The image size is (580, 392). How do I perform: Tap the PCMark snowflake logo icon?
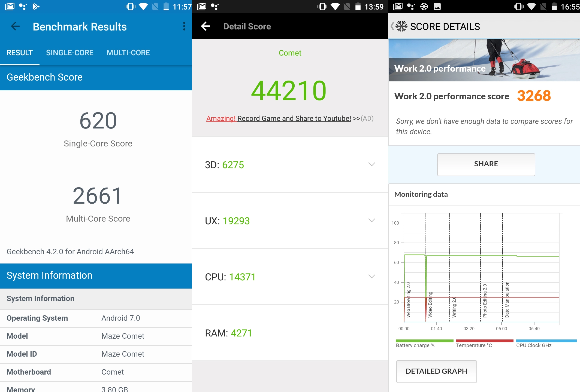(401, 26)
